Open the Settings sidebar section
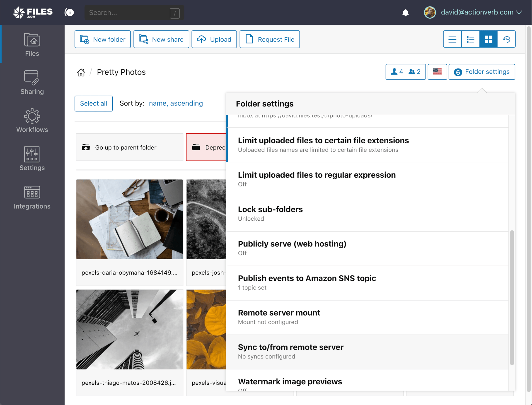Image resolution: width=532 pixels, height=405 pixels. pos(32,159)
